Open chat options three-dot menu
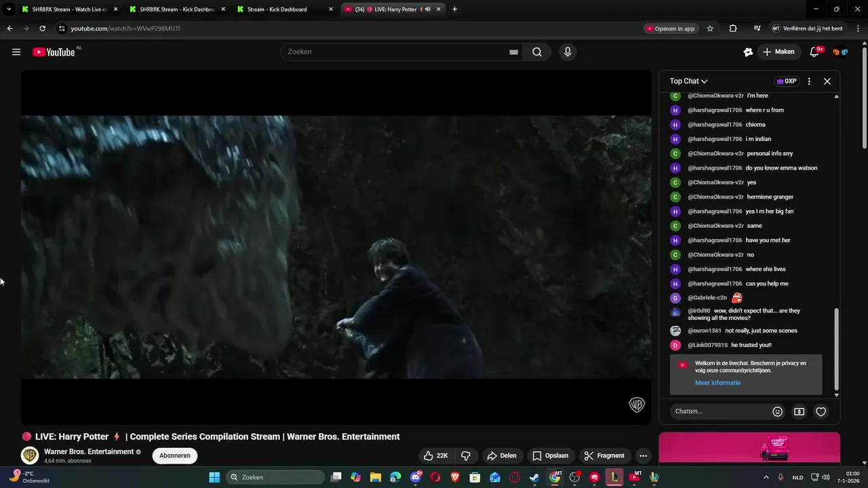The height and width of the screenshot is (488, 868). click(x=809, y=81)
